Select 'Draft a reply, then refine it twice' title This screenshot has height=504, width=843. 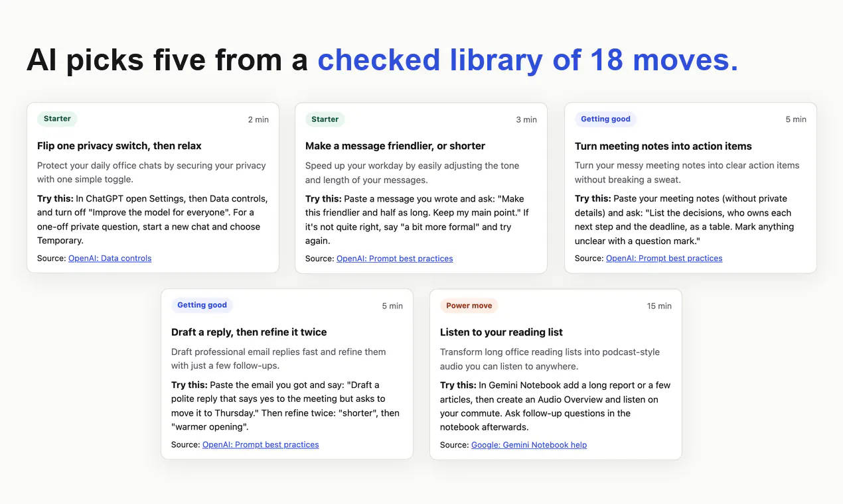point(249,332)
